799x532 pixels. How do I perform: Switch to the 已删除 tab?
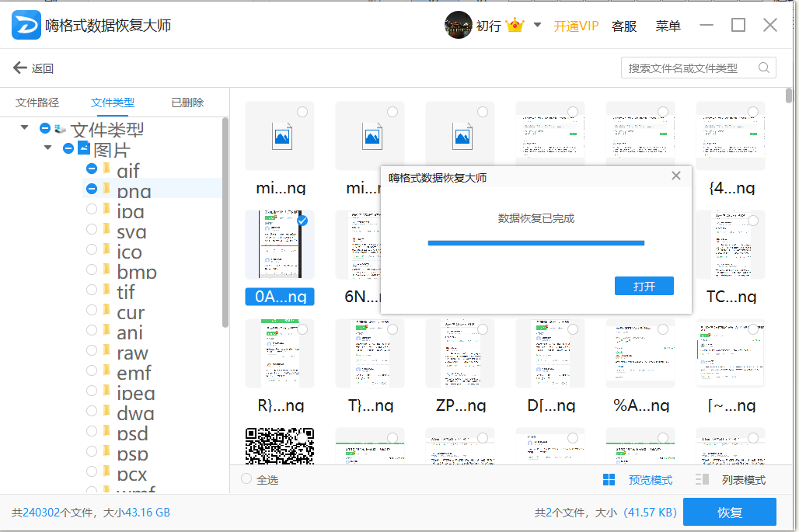[x=187, y=103]
